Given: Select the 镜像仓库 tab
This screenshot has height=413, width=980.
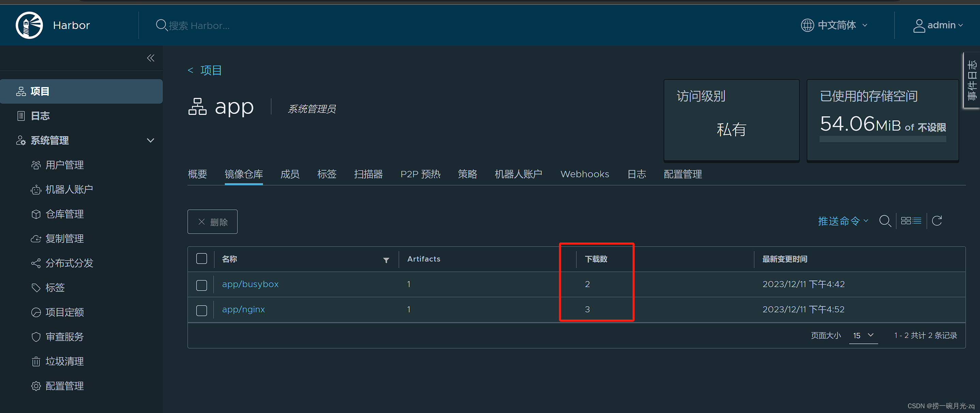Looking at the screenshot, I should pyautogui.click(x=244, y=175).
